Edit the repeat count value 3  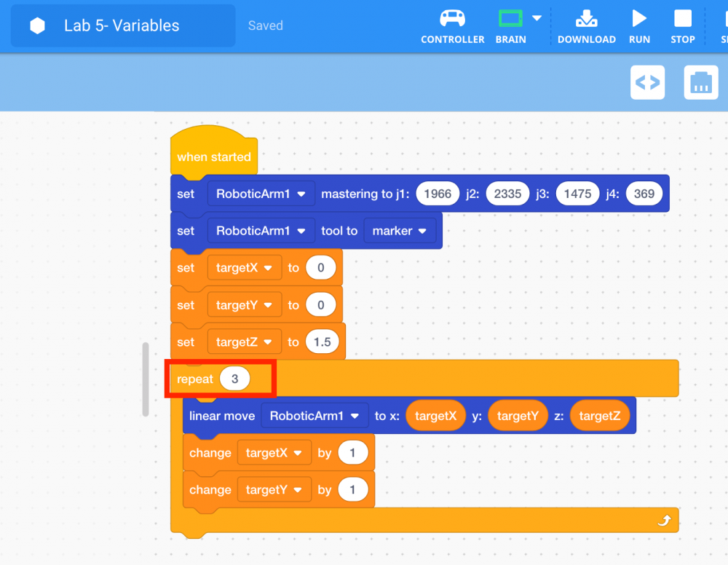point(234,379)
